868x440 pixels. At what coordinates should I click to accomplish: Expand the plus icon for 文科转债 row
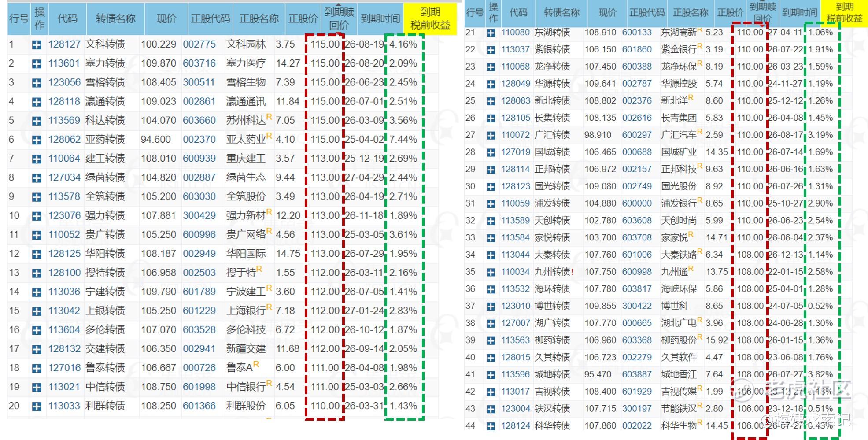37,45
